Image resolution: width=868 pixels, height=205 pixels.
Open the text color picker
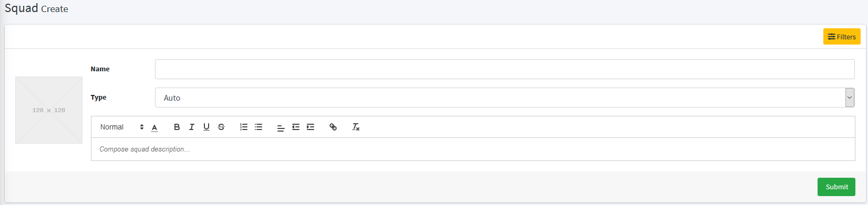pyautogui.click(x=154, y=127)
